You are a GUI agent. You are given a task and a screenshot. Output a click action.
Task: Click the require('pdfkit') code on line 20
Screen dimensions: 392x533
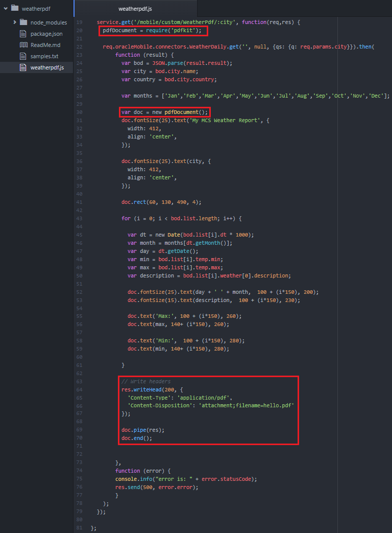tap(174, 31)
